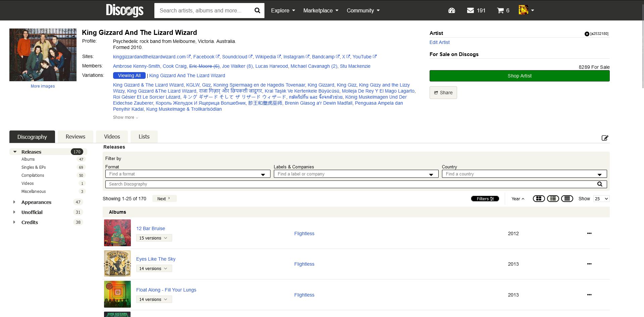The width and height of the screenshot is (644, 317).
Task: Switch to grid view layout icon
Action: pyautogui.click(x=539, y=199)
